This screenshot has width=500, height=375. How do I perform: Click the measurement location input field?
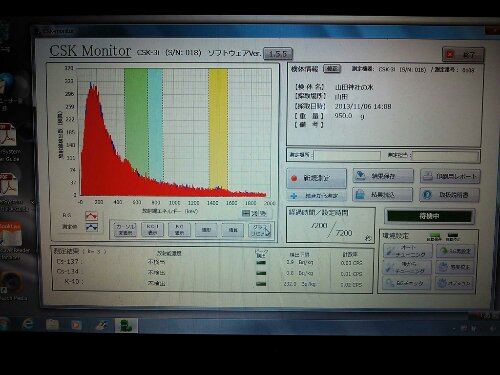pos(347,155)
